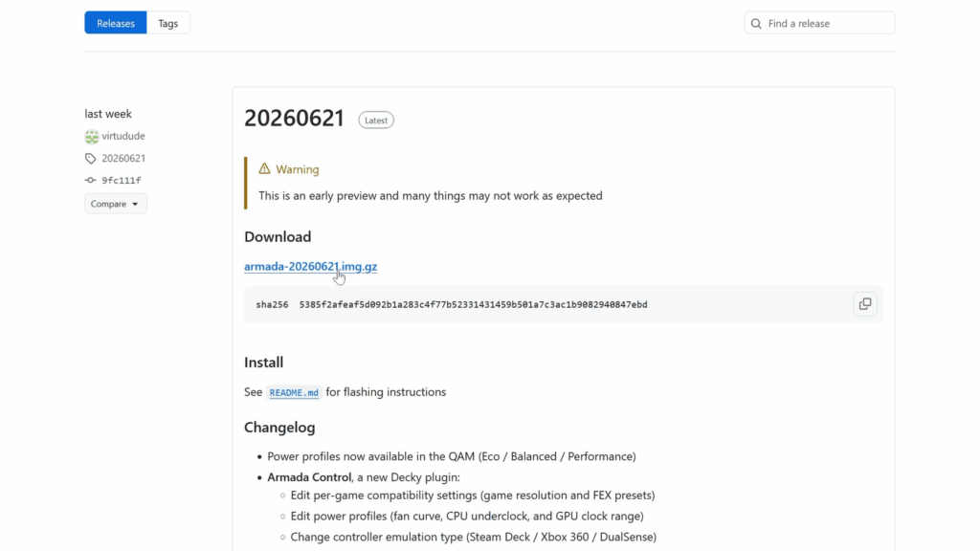The image size is (980, 551).
Task: Click the search magnifier icon
Action: (x=756, y=24)
